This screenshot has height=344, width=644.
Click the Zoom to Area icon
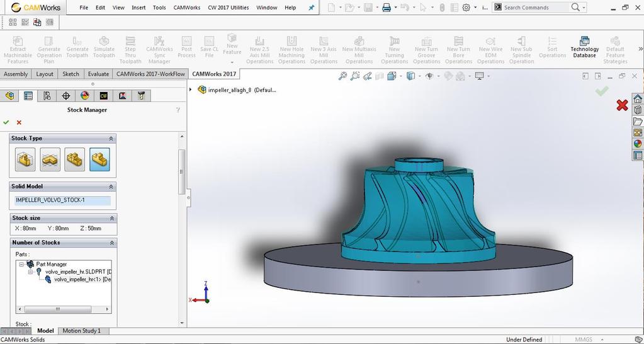coord(355,76)
